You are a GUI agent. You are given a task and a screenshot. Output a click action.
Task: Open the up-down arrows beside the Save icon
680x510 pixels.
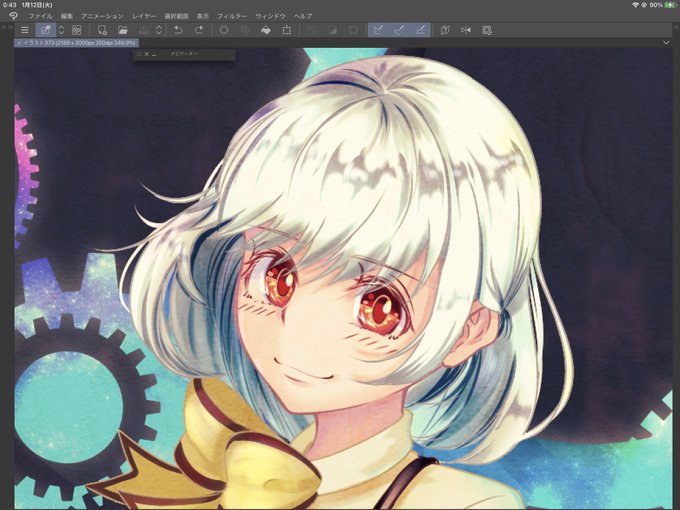click(x=159, y=30)
